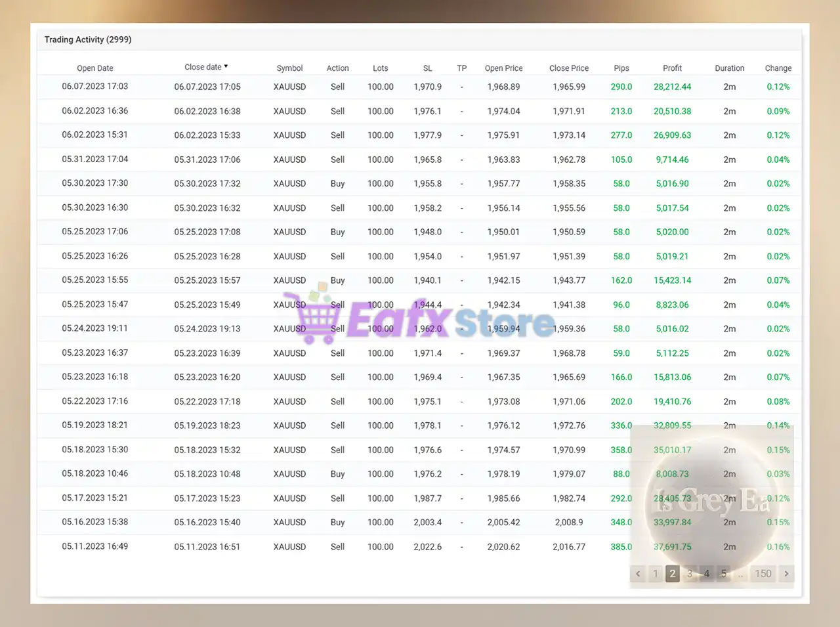Click close price 1,943.77
This screenshot has height=627, width=840.
coord(569,280)
